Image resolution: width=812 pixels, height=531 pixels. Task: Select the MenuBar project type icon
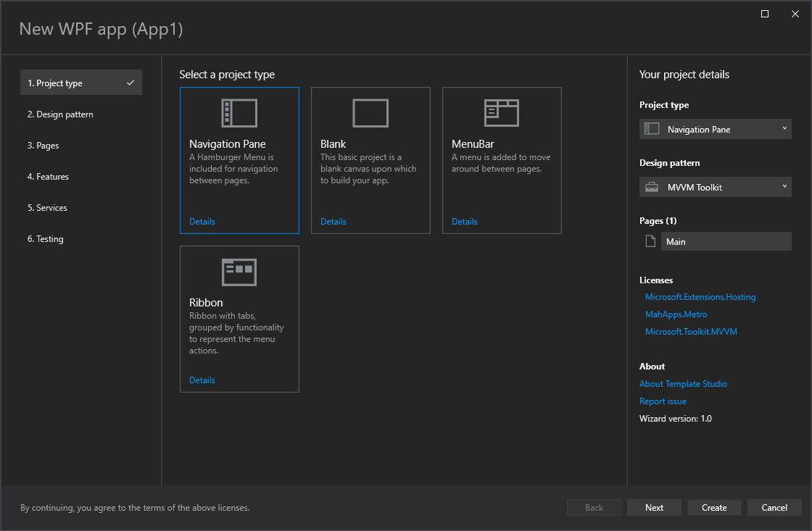502,112
